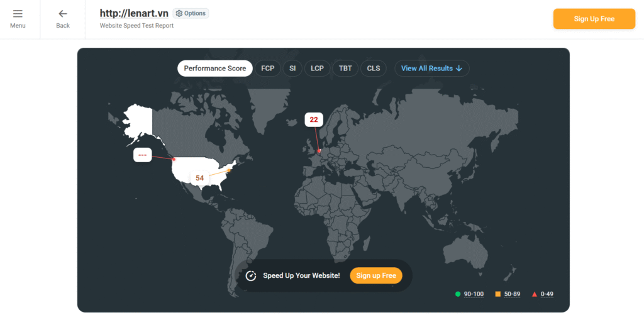Show the LCP metric on map
The height and width of the screenshot is (320, 644).
point(318,69)
